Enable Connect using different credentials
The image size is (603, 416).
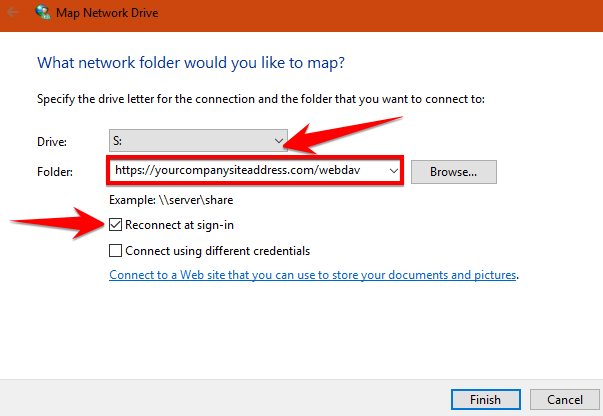pyautogui.click(x=116, y=251)
